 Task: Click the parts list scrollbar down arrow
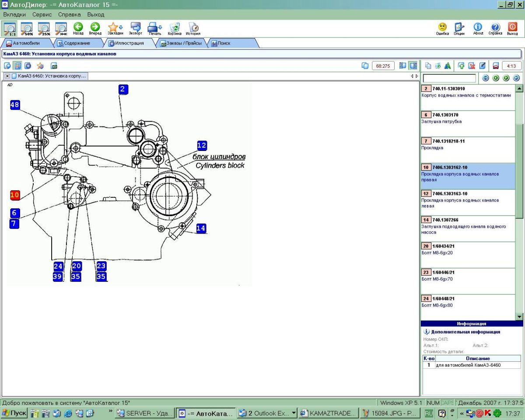click(x=519, y=316)
